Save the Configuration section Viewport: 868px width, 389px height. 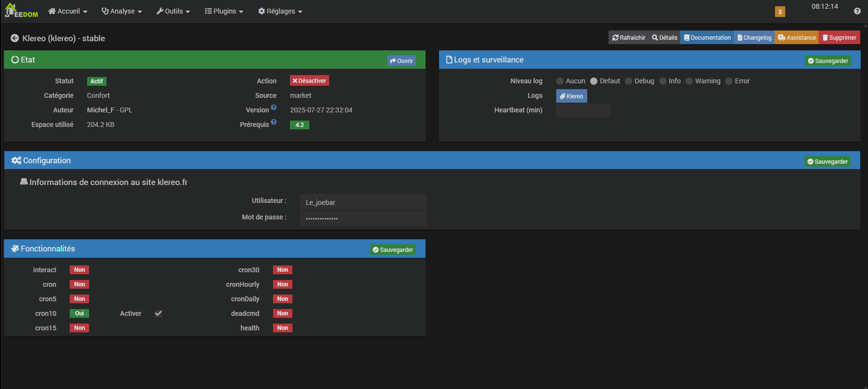(x=827, y=161)
